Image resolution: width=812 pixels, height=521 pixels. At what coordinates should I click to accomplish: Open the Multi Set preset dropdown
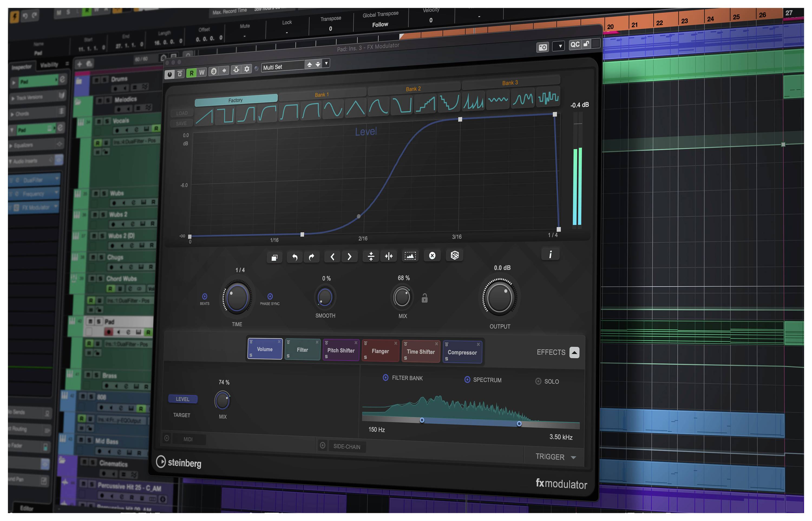[x=326, y=64]
